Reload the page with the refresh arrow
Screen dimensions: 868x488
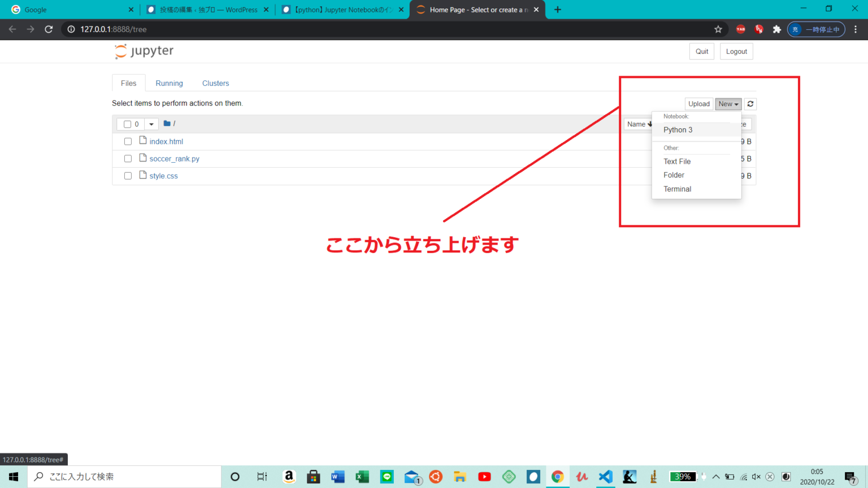pyautogui.click(x=50, y=29)
